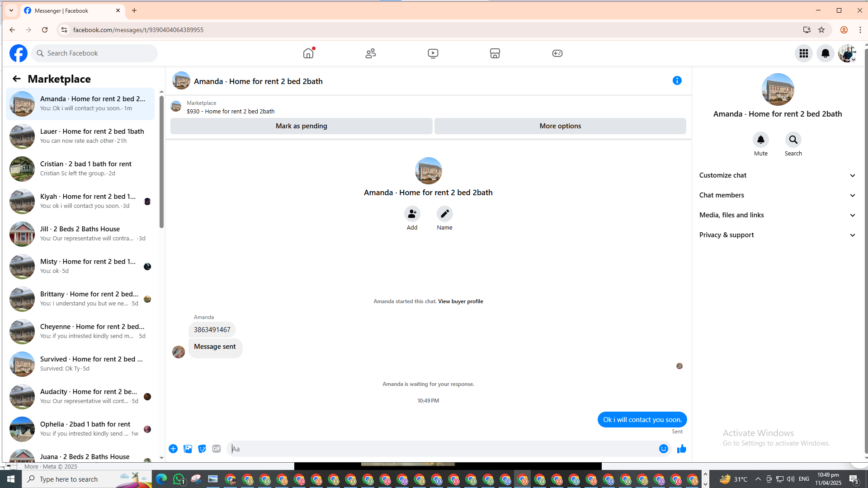Open the Cristian 2 bad 1 bath conversation

pos(80,169)
